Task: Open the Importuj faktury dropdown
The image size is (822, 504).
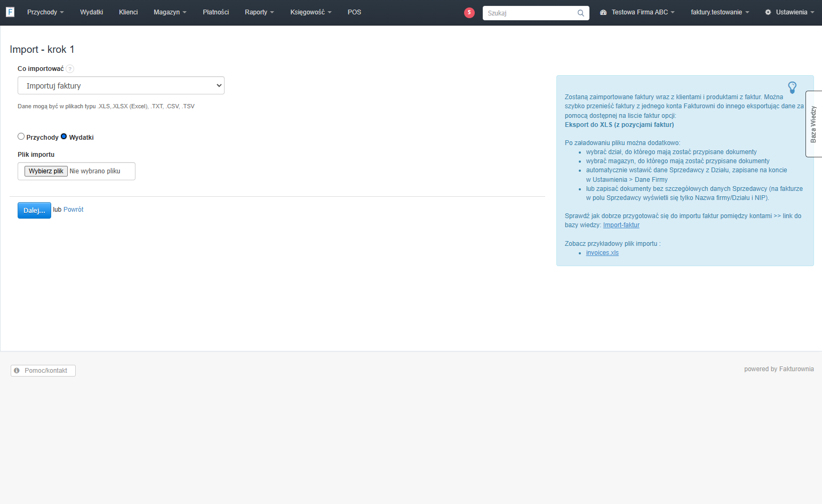Action: click(121, 85)
